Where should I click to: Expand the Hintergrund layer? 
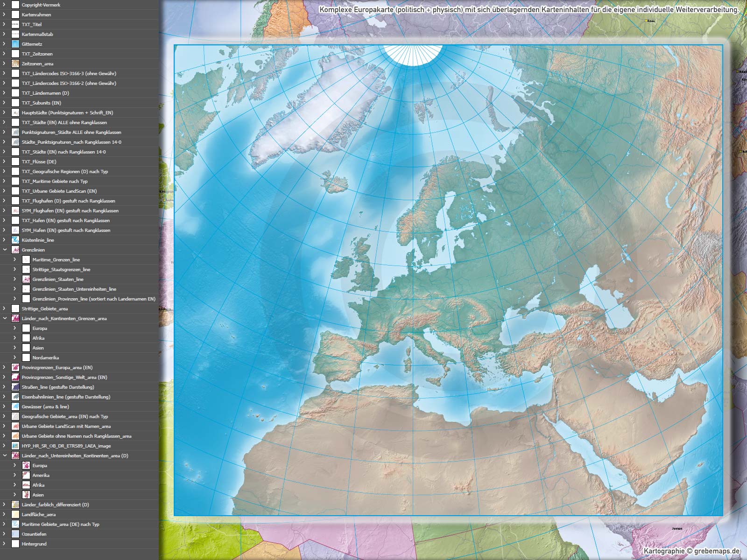[x=5, y=544]
